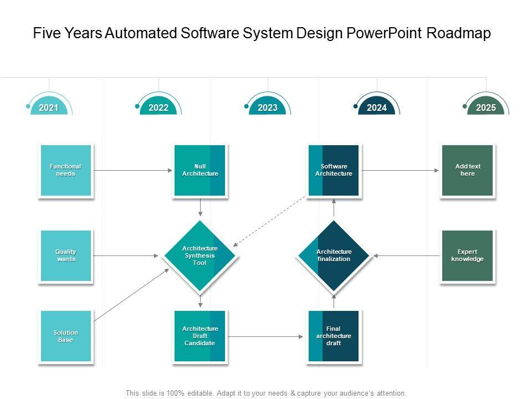532x399 pixels.
Task: Select the Functional needs box
Action: pos(65,170)
